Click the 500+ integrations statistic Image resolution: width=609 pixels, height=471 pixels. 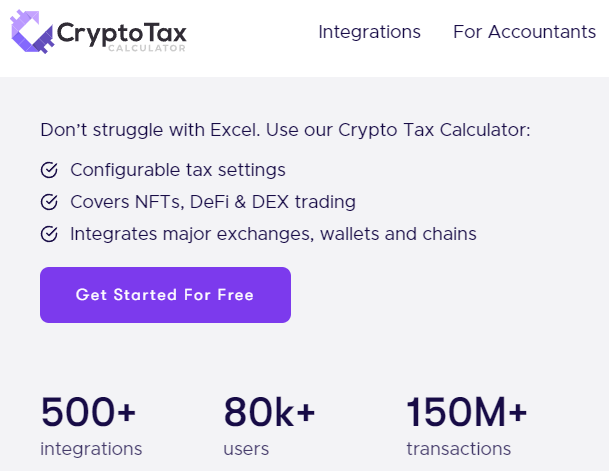click(x=91, y=426)
